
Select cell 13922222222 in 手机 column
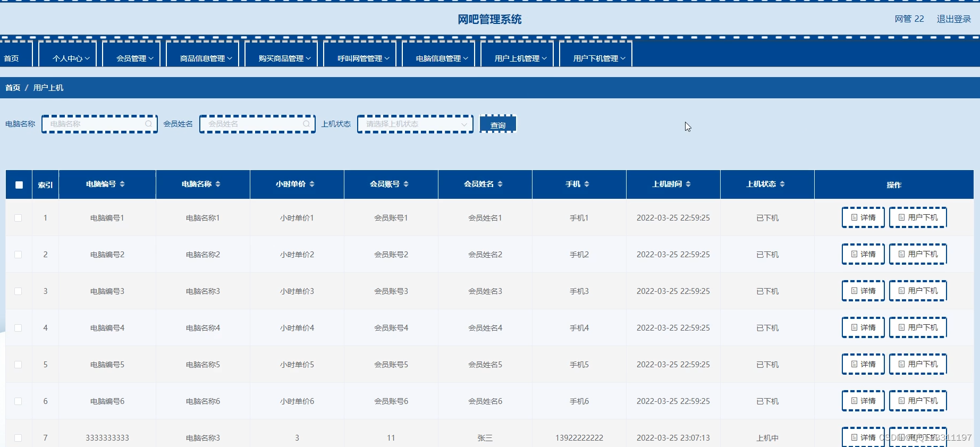point(579,438)
